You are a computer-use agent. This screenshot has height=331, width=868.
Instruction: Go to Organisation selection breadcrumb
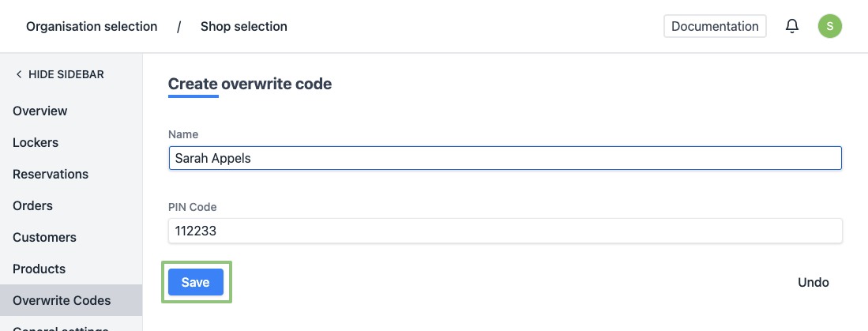[92, 26]
